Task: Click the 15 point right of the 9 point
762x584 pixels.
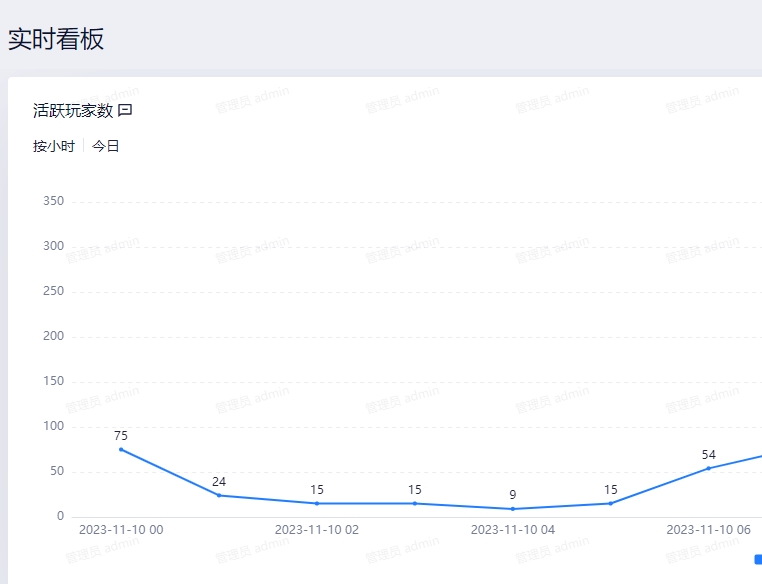Action: coord(611,503)
